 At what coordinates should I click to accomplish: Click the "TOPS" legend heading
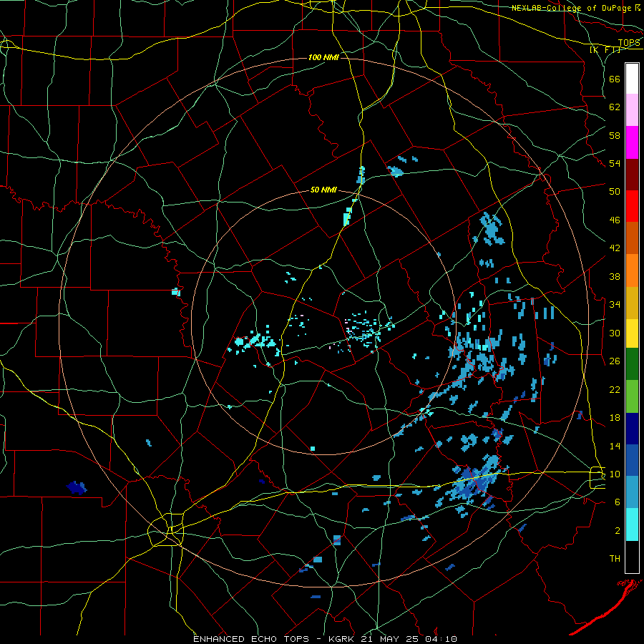click(x=628, y=43)
